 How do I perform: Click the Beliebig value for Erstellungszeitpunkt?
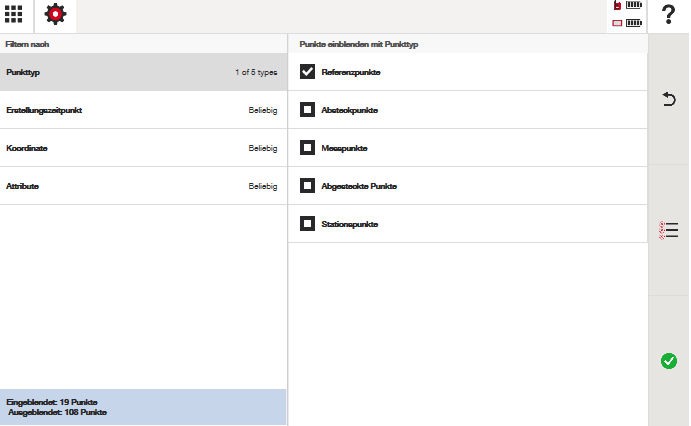pos(262,110)
